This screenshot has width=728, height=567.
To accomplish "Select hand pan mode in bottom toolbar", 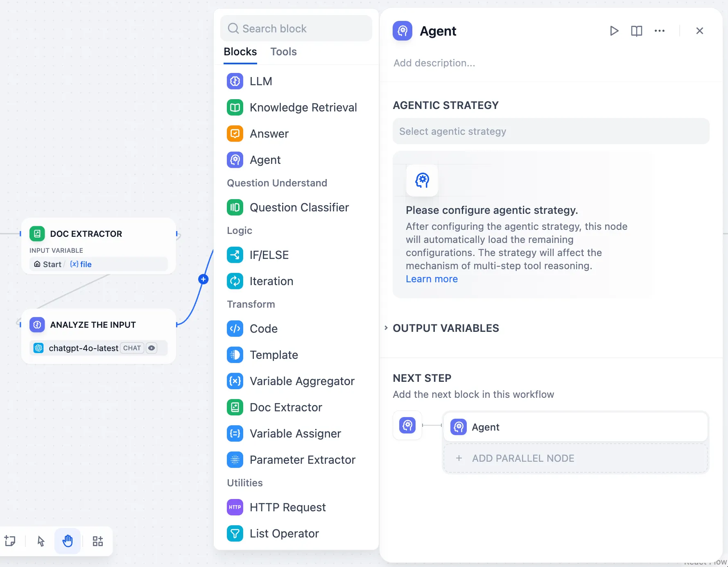I will (68, 541).
